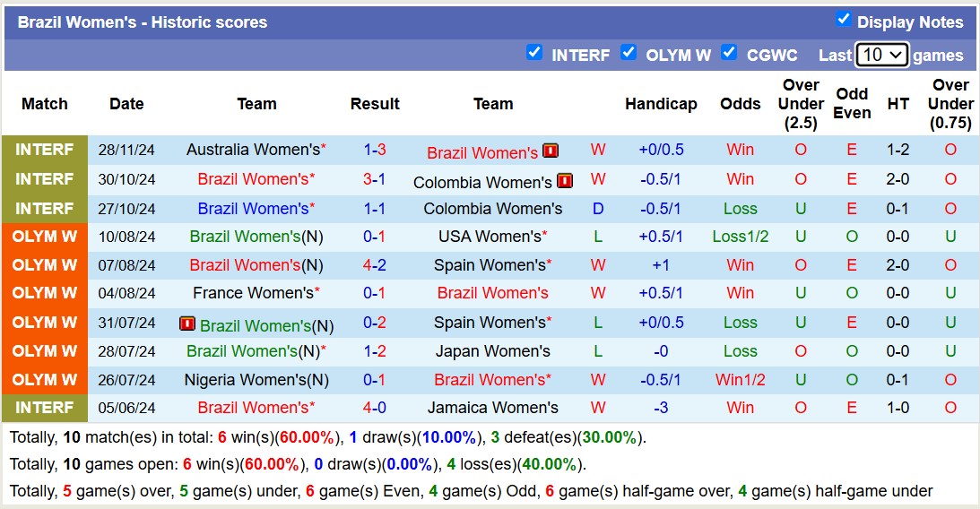Click the Handicap column header
The image size is (980, 509).
coord(661,104)
